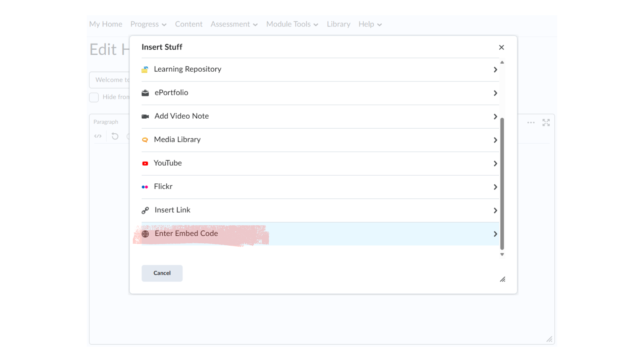
Task: Select Library from the navigation bar
Action: point(338,24)
